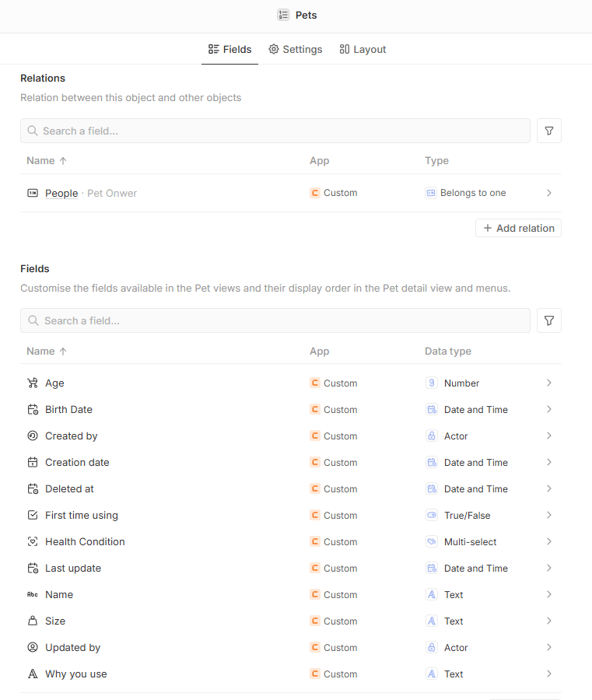The width and height of the screenshot is (592, 700).
Task: Click the Created by field icon
Action: tap(33, 436)
